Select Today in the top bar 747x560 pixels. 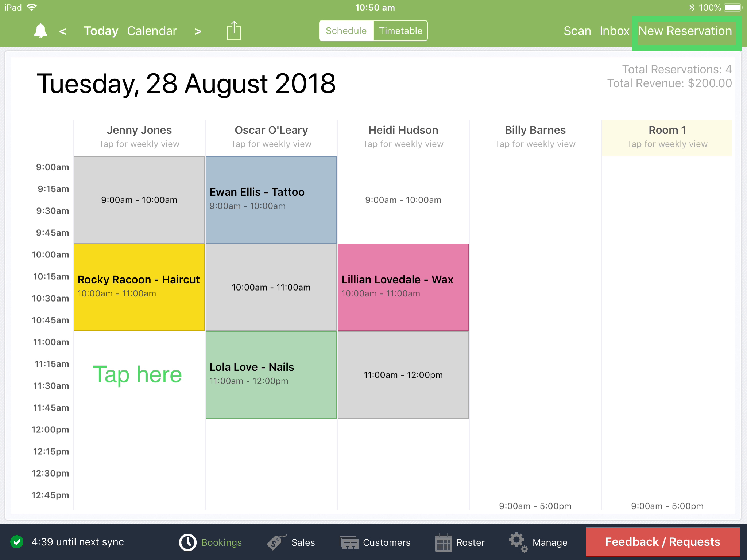pyautogui.click(x=101, y=31)
